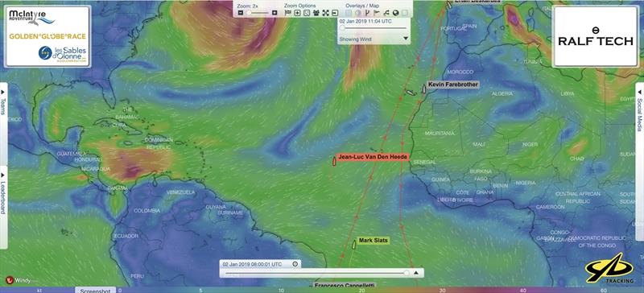
Task: Click the Windy logo
Action: click(18, 281)
